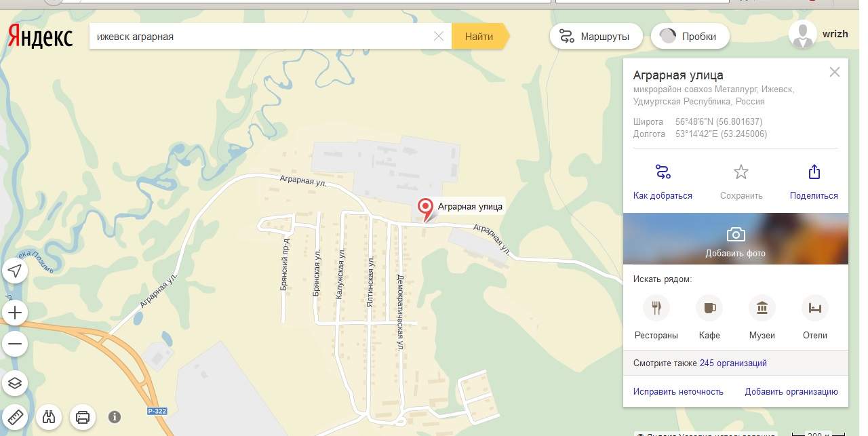This screenshot has width=868, height=436.
Task: Zoom in with the plus button
Action: [15, 313]
